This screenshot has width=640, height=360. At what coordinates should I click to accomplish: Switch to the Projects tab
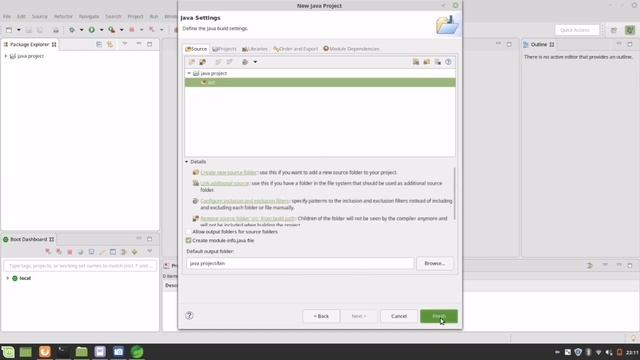(x=224, y=49)
